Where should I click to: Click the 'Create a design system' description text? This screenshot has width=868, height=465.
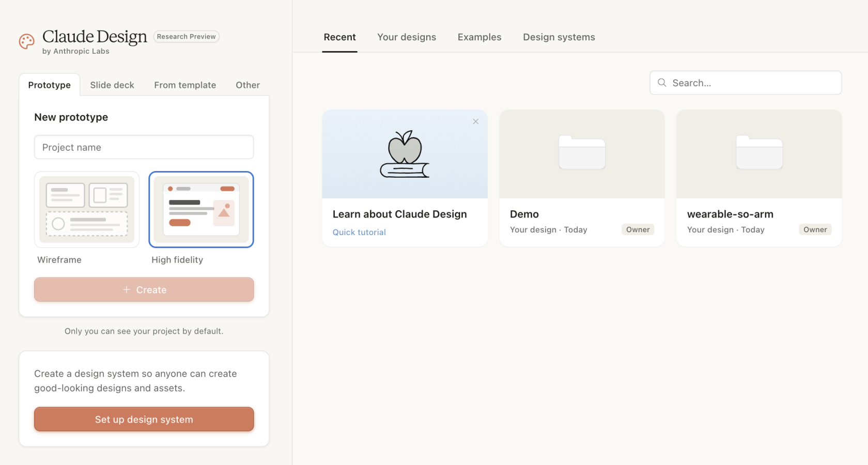click(135, 381)
